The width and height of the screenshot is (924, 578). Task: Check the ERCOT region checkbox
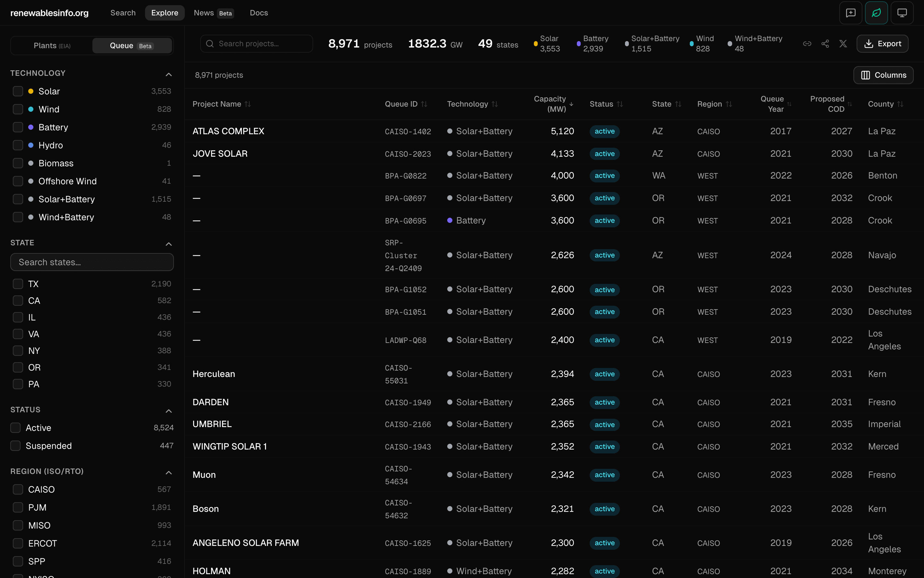(x=18, y=543)
